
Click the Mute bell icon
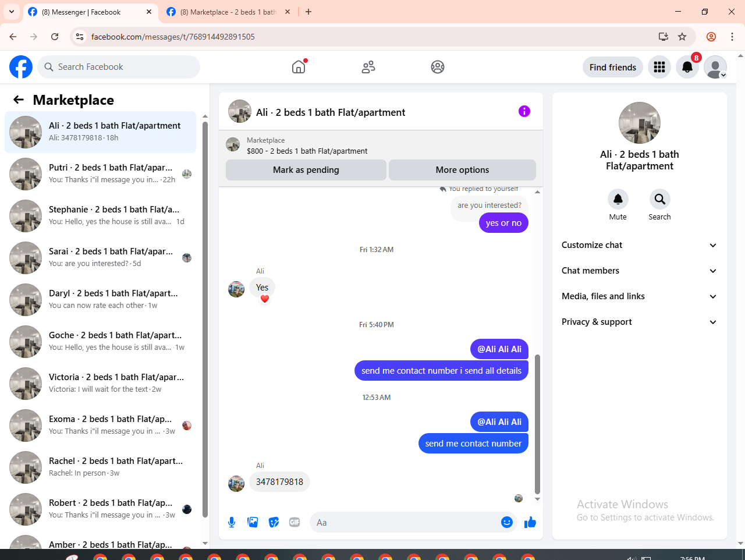point(618,199)
